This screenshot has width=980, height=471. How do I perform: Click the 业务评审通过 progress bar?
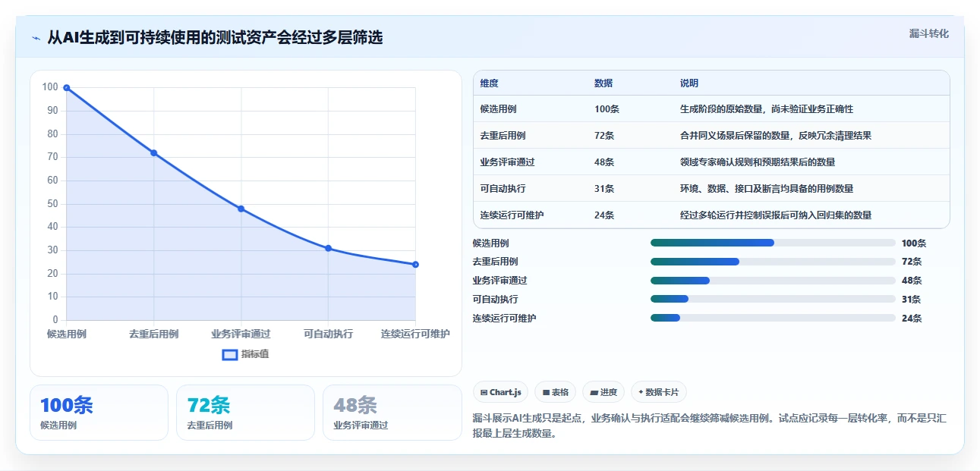pyautogui.click(x=773, y=281)
